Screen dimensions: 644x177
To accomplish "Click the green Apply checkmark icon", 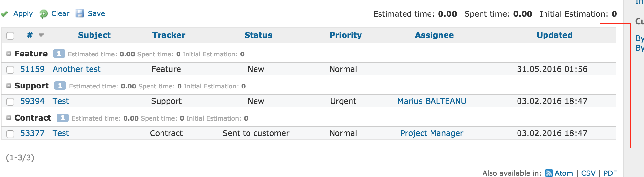I will click(4, 14).
